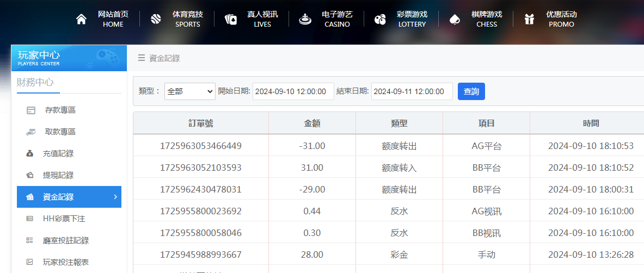Open 提現記錄 sidebar entry

(x=58, y=175)
